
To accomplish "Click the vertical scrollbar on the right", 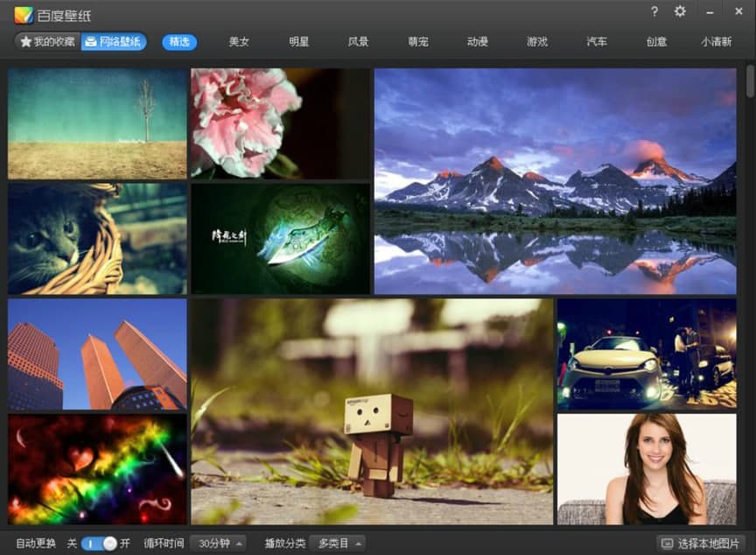I will click(x=750, y=83).
